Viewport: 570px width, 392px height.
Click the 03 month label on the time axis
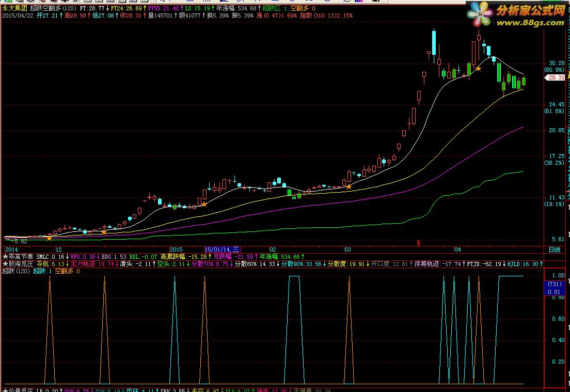point(347,249)
